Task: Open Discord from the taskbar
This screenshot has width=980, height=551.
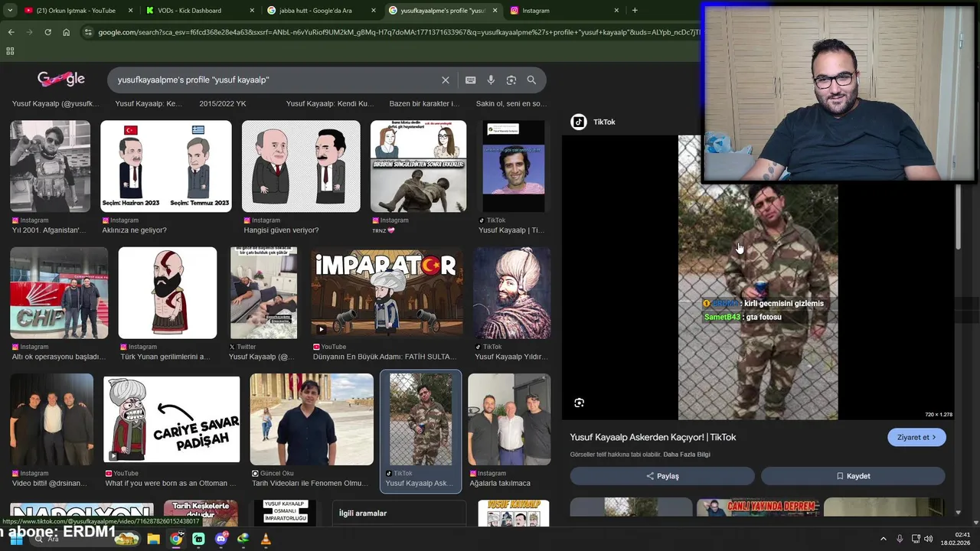Action: pyautogui.click(x=221, y=539)
